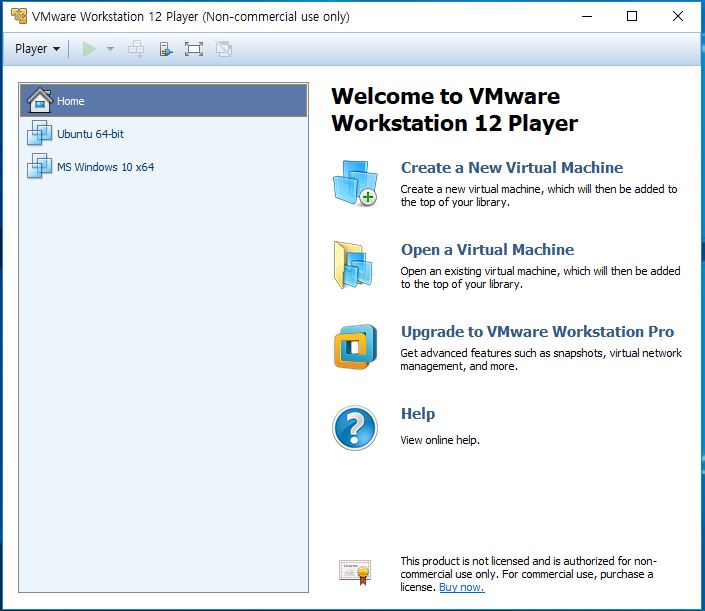Select the MS Windows 10 x64 machine
The image size is (705, 611).
pos(164,167)
